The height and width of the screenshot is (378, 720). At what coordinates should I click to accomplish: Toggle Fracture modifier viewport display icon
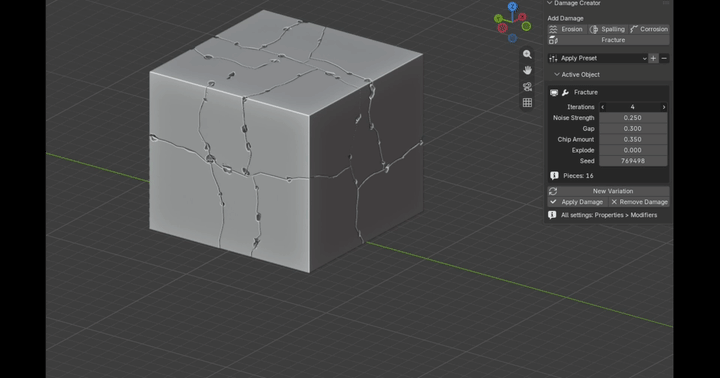point(554,92)
